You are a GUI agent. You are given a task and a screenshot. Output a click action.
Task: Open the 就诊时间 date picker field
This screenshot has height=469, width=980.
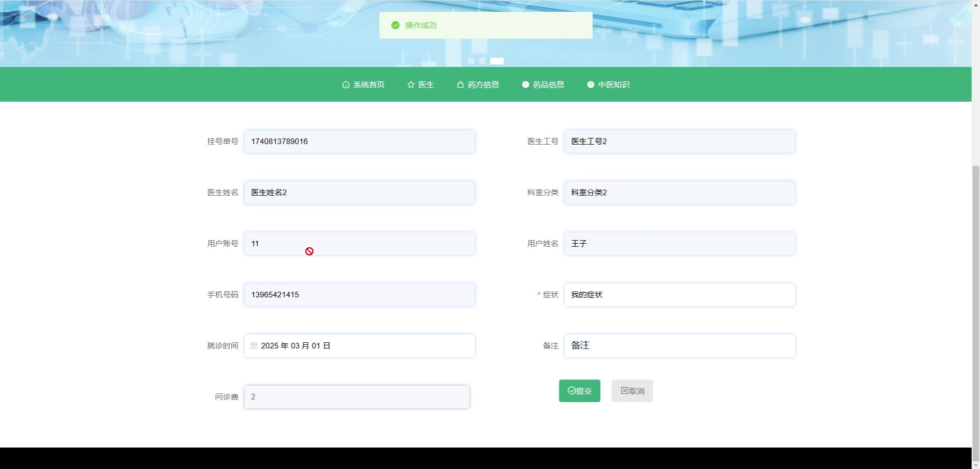[x=359, y=346]
